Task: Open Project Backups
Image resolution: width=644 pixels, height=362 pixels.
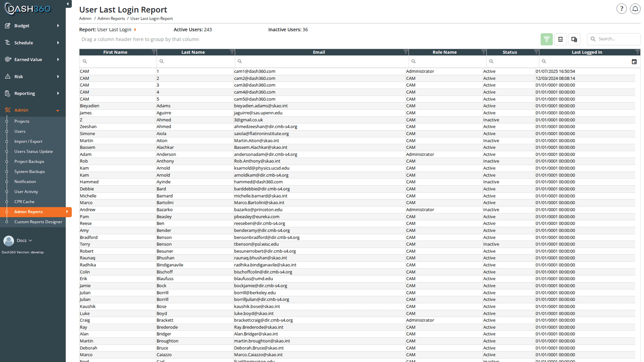Action: (x=29, y=162)
